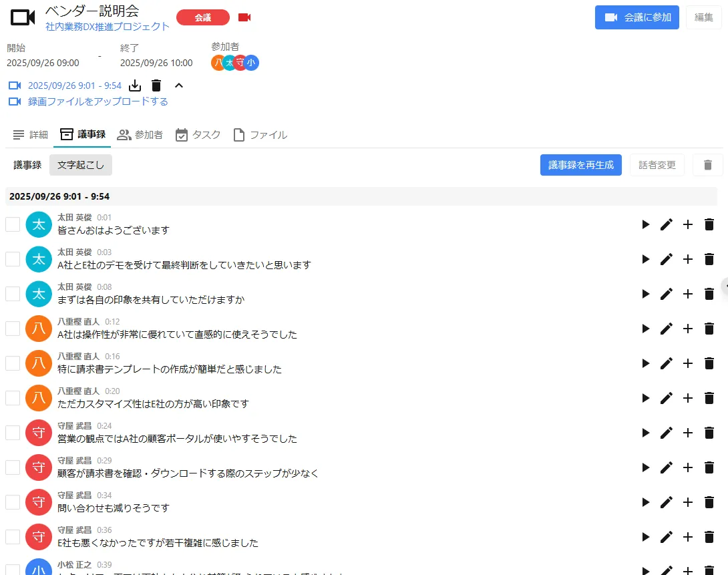Viewport: 728px width, 575px height.
Task: Click the 会議に参加 button
Action: (x=637, y=17)
